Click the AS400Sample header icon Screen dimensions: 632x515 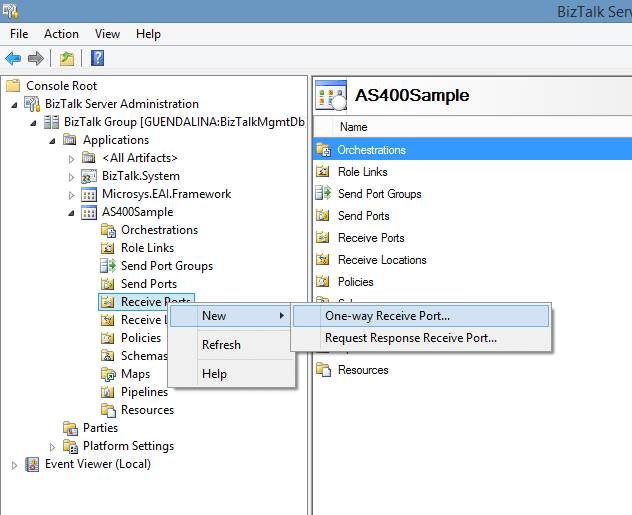(331, 95)
